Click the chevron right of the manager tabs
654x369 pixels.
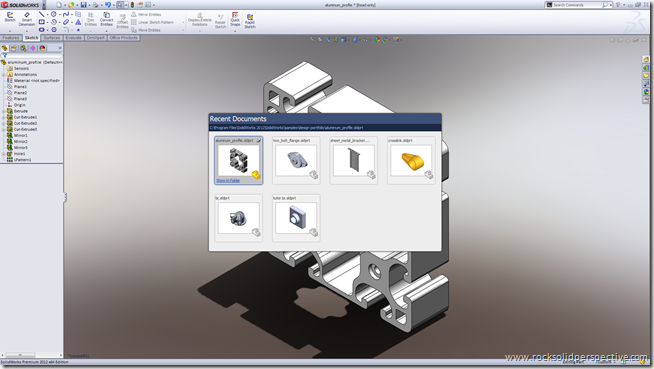60,48
